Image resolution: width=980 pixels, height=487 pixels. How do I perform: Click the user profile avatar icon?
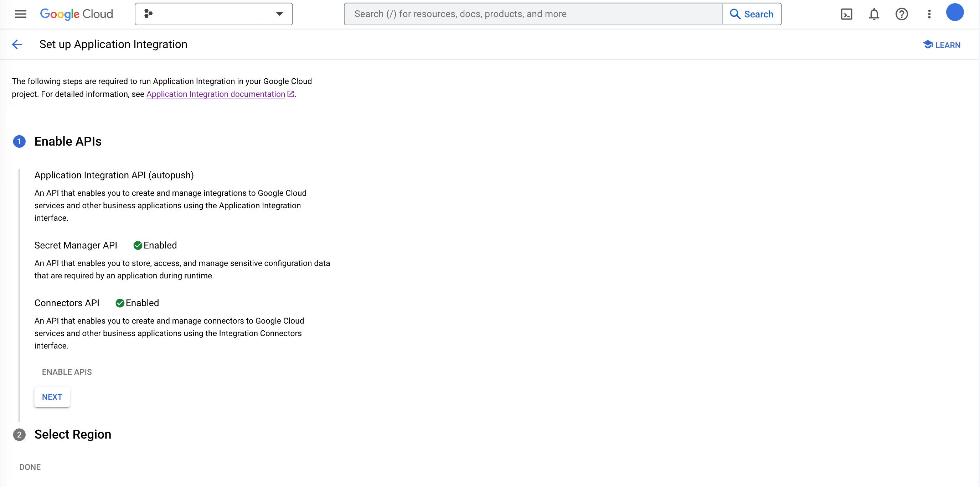(x=954, y=14)
